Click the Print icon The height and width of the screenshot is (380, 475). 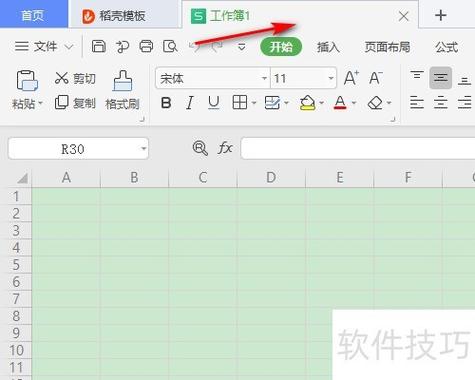click(146, 46)
